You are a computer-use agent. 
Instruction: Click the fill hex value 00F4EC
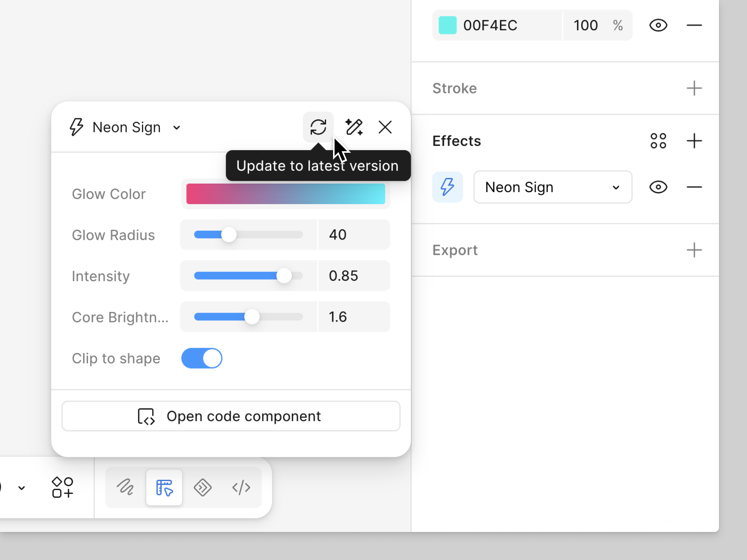pyautogui.click(x=490, y=26)
